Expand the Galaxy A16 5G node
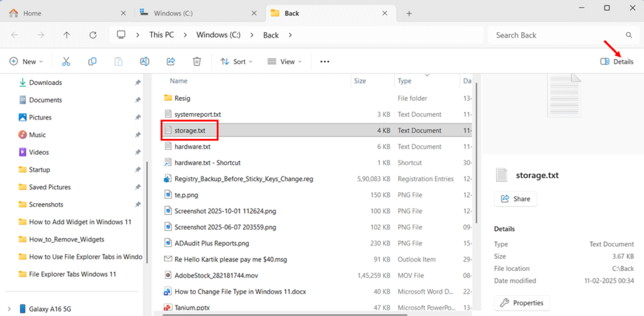The height and width of the screenshot is (316, 644). click(x=9, y=308)
